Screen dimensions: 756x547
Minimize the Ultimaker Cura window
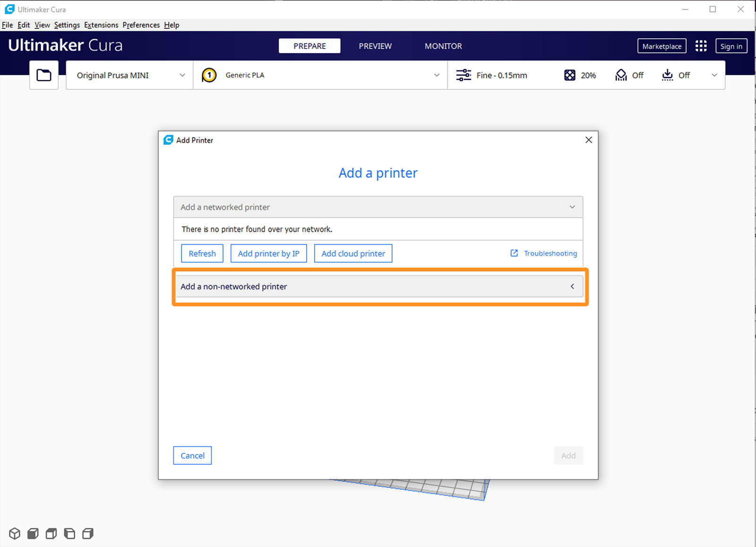tap(685, 9)
